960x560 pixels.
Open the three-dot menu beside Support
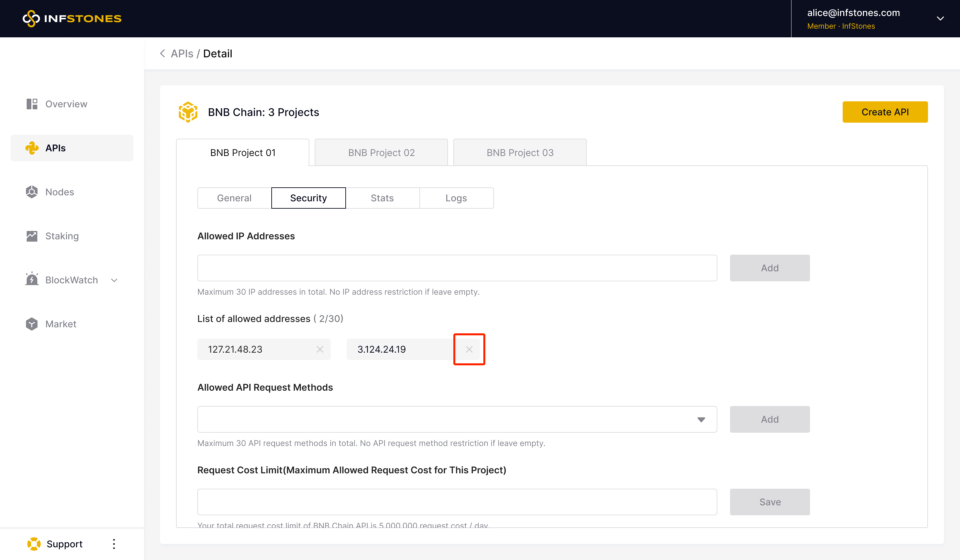pos(114,544)
